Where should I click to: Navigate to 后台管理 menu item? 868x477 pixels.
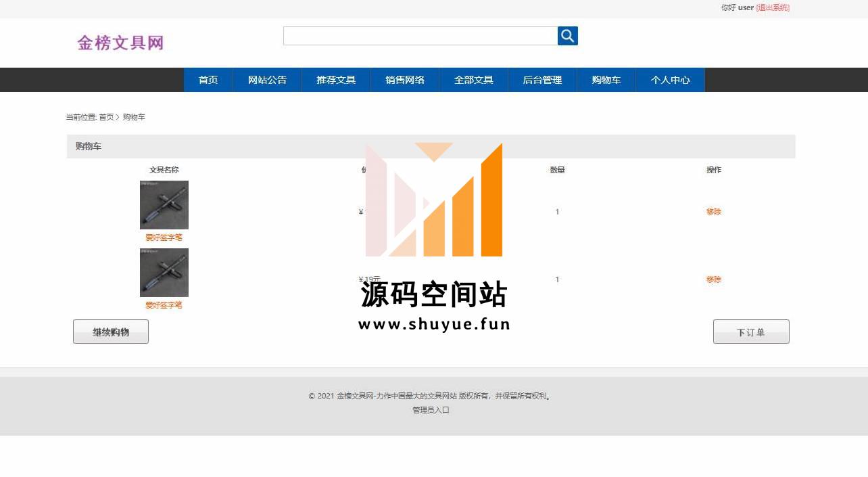click(x=542, y=80)
